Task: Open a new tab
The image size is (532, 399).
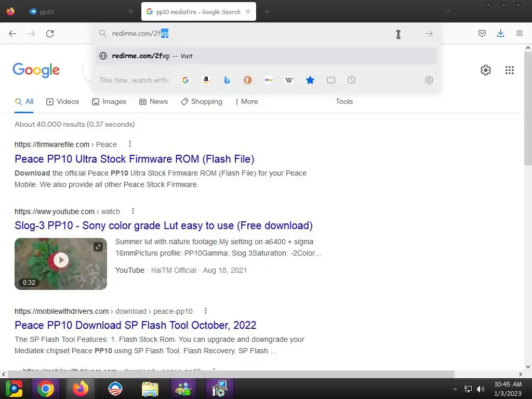Action: (267, 11)
